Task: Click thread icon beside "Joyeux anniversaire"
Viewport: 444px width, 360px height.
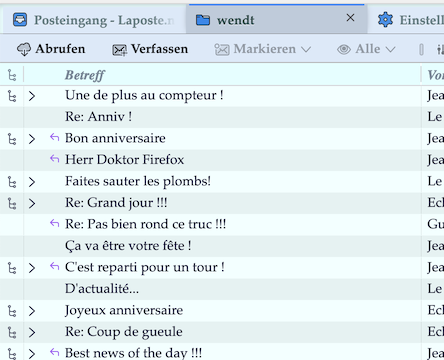Action: click(12, 311)
